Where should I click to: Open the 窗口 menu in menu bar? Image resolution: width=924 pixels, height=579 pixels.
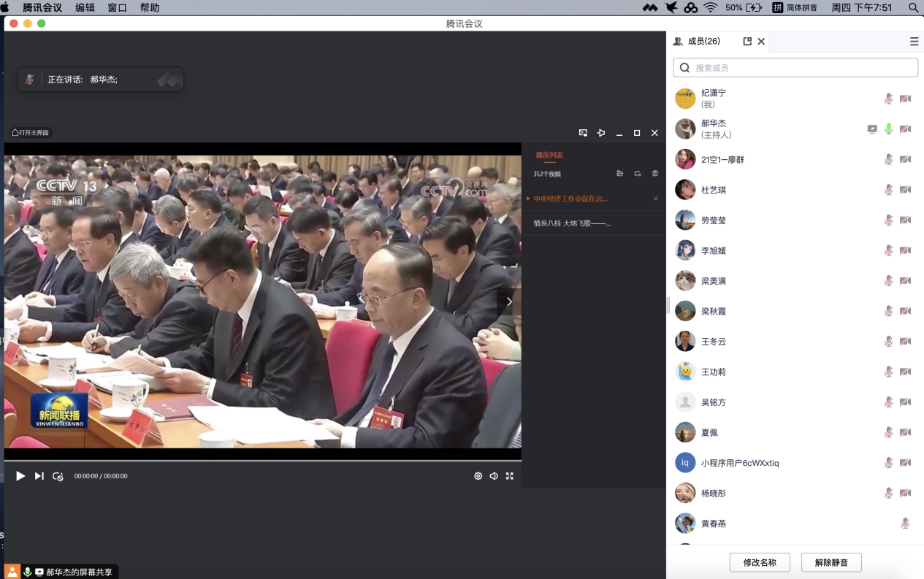click(117, 7)
